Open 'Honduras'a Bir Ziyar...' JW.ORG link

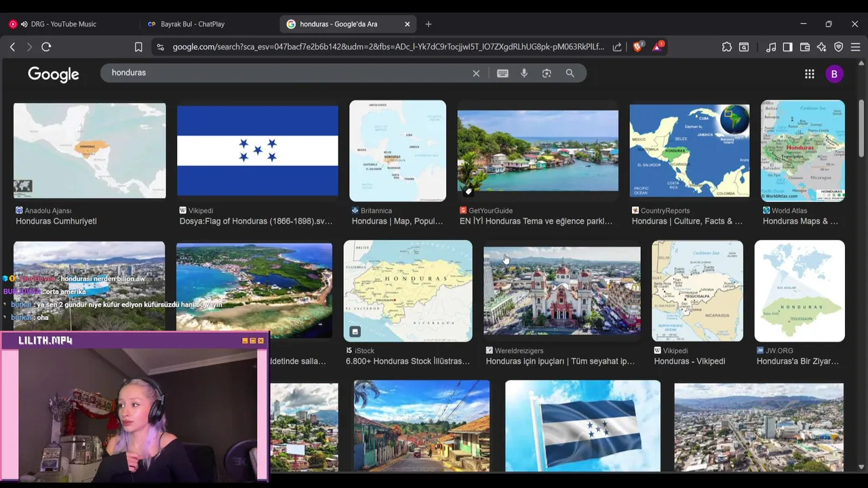[797, 361]
